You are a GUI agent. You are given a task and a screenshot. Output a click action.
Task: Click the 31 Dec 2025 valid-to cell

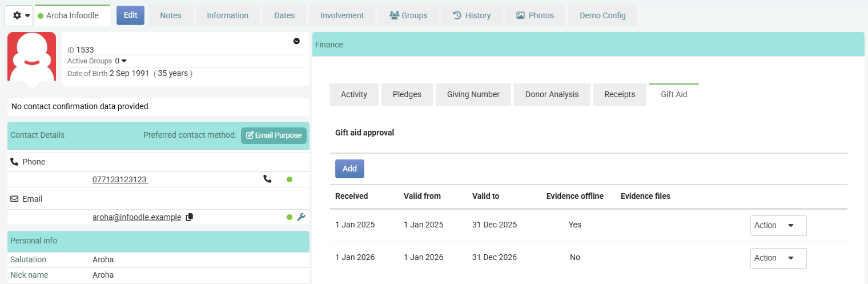(495, 225)
